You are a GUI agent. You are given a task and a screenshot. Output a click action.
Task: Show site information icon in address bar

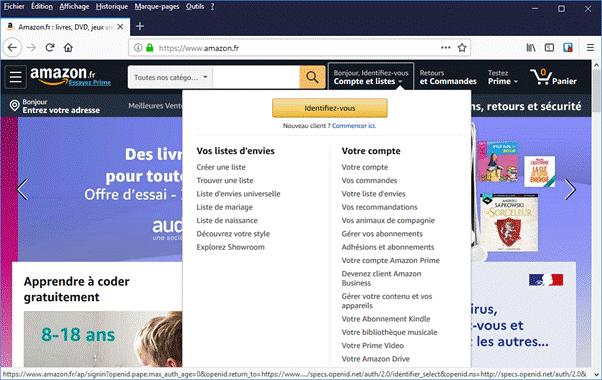click(x=138, y=48)
